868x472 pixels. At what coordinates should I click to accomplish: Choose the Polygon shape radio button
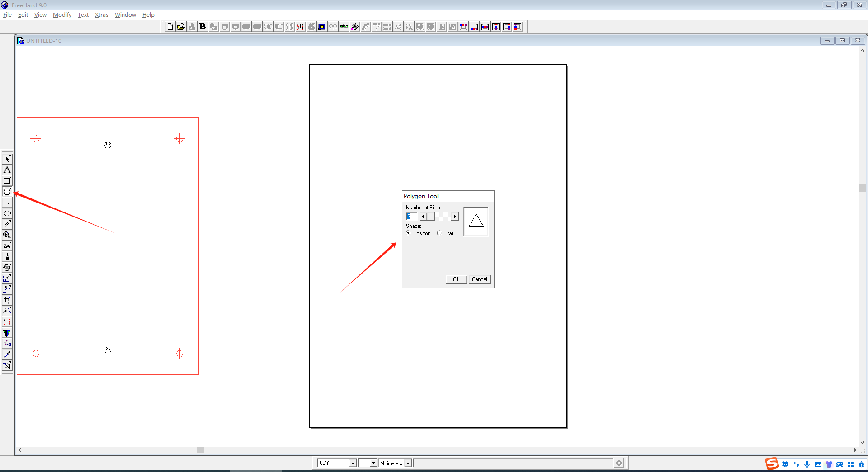(x=408, y=233)
